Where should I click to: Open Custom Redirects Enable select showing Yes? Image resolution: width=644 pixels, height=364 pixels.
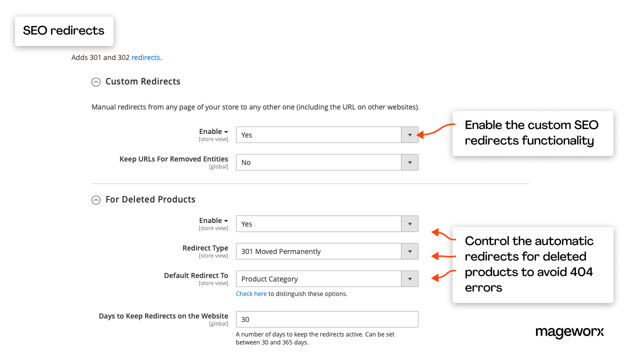click(318, 135)
